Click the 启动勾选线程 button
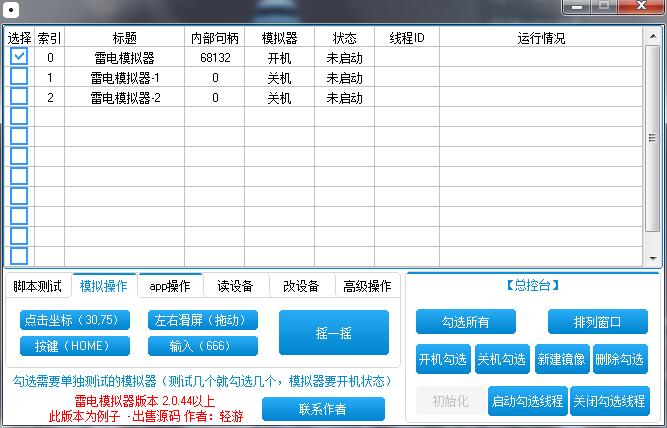This screenshot has width=667, height=428. pyautogui.click(x=527, y=401)
